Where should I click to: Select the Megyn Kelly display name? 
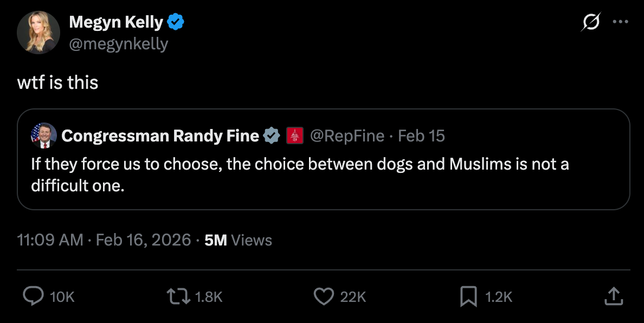pos(115,22)
